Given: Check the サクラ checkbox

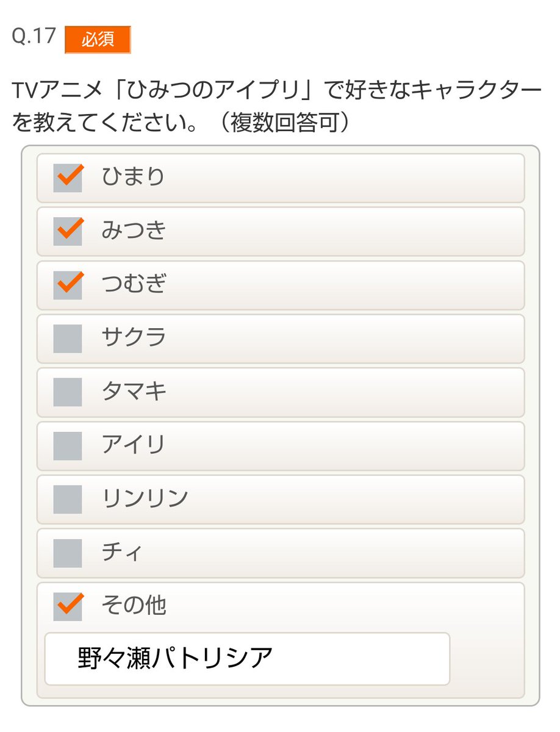Looking at the screenshot, I should pyautogui.click(x=68, y=339).
